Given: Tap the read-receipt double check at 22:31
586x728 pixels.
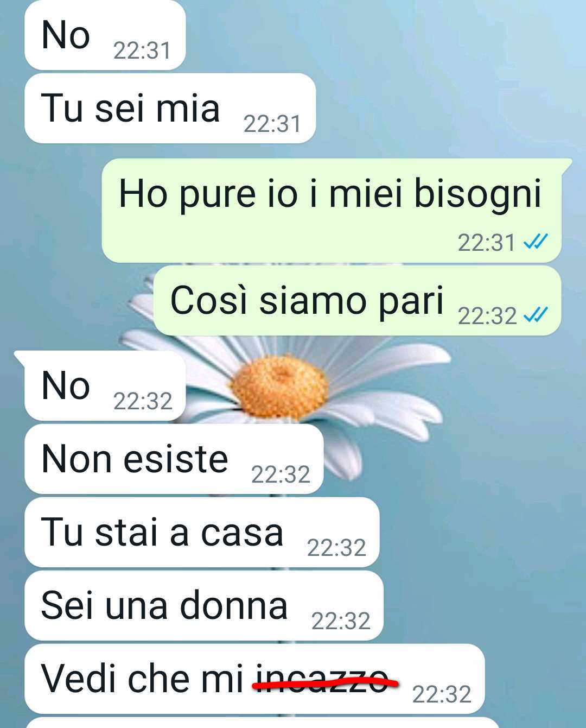Looking at the screenshot, I should pyautogui.click(x=535, y=242).
